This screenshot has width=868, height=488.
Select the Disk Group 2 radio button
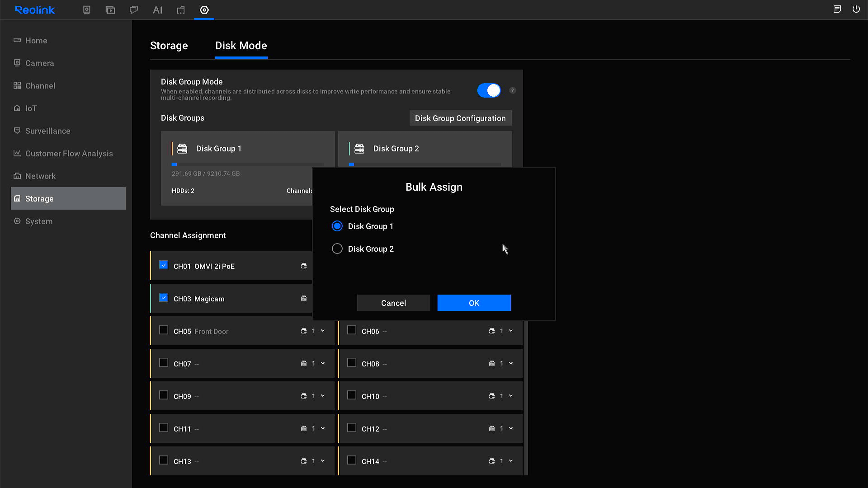337,249
